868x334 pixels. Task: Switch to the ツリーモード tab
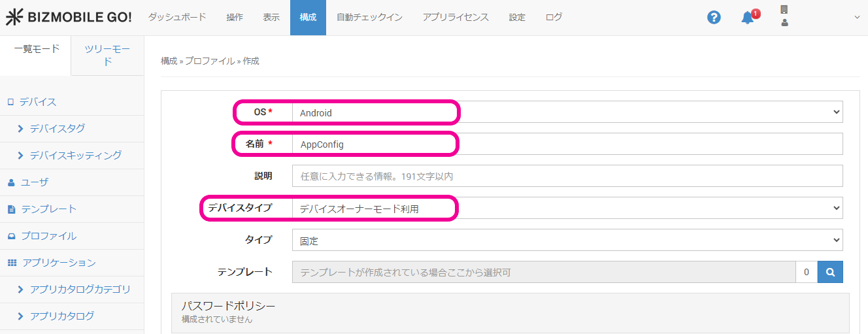[107, 56]
